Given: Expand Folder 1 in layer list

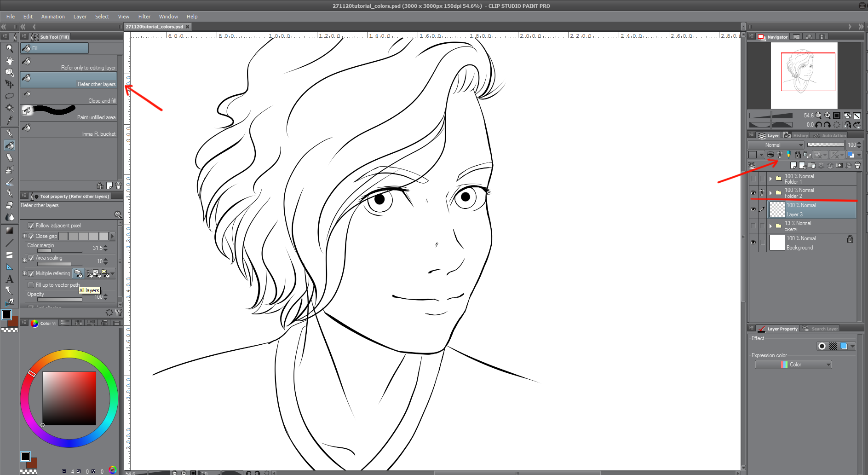Looking at the screenshot, I should (770, 179).
